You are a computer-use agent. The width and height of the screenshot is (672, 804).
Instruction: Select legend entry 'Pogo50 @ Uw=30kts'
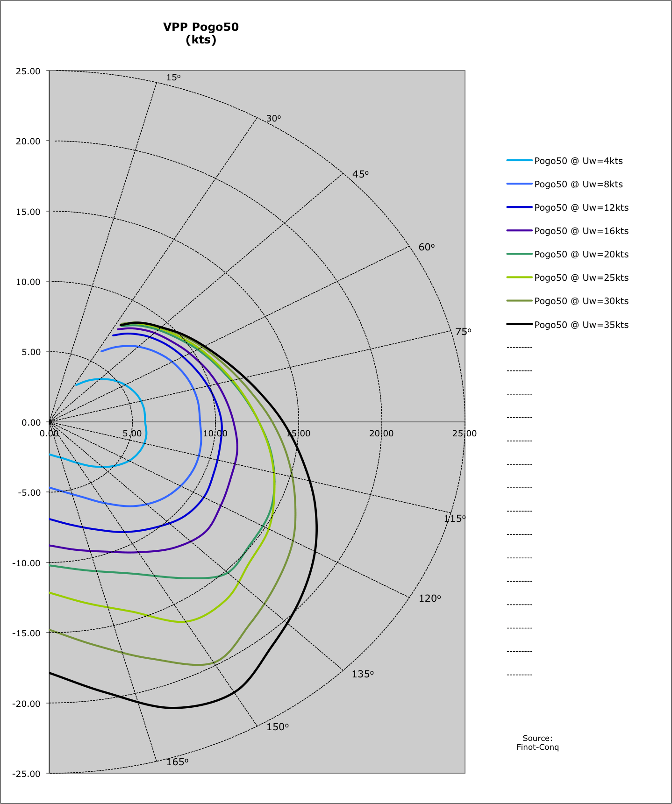568,301
